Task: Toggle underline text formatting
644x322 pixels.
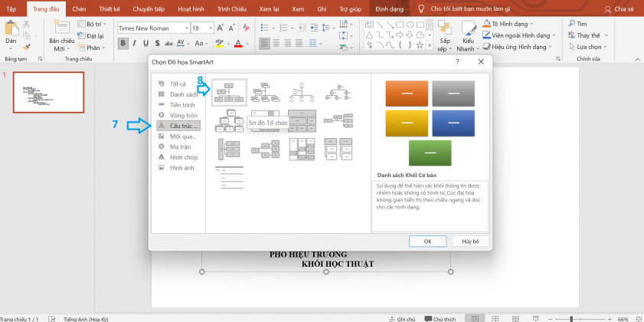Action: click(x=147, y=42)
